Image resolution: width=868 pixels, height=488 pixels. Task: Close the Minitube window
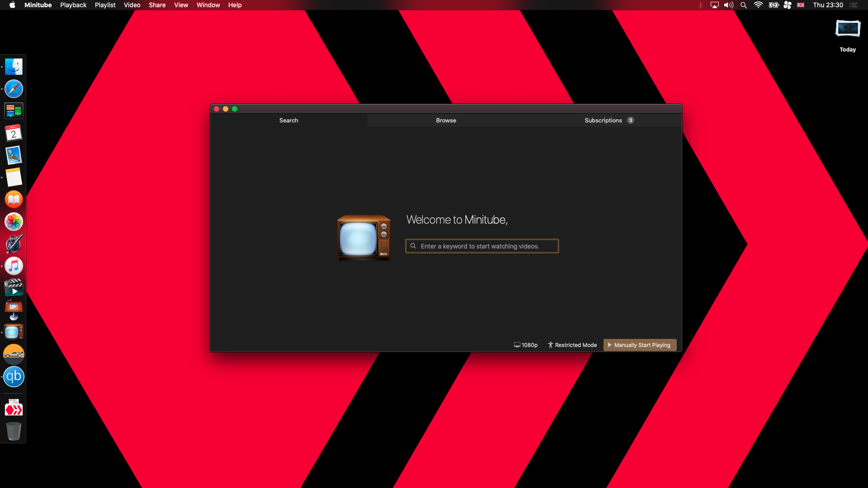click(x=217, y=109)
